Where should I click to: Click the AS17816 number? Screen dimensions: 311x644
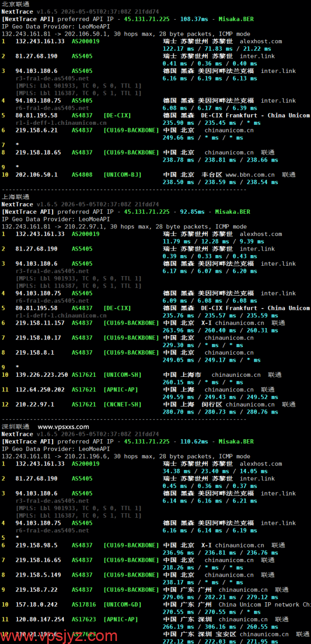point(84,605)
